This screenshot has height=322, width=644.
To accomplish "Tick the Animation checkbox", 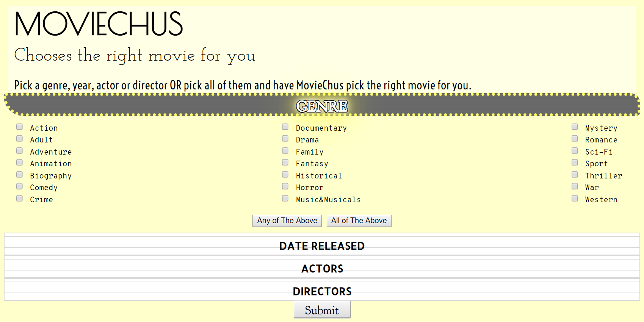I will tap(20, 163).
